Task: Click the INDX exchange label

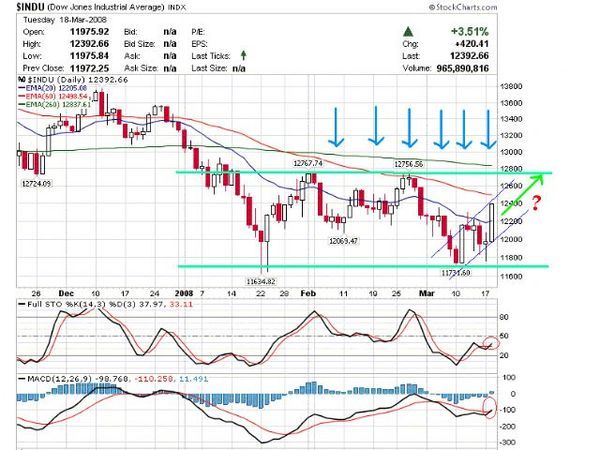Action: tap(176, 7)
